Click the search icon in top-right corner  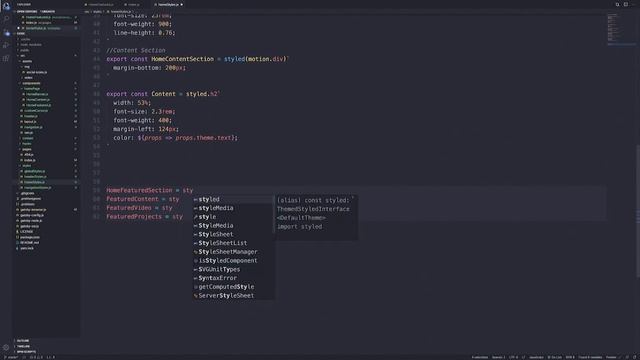617,4
